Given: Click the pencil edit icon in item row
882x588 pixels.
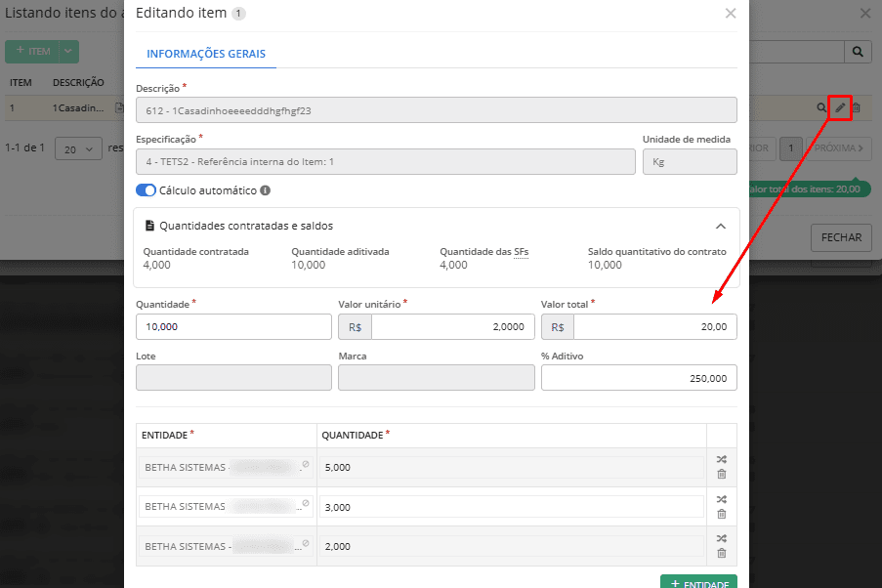Looking at the screenshot, I should [840, 107].
